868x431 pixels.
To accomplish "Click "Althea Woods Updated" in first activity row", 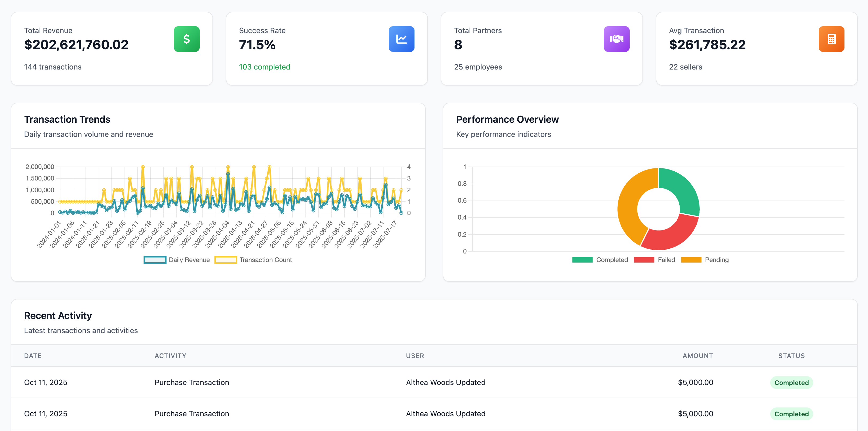I will (x=445, y=382).
